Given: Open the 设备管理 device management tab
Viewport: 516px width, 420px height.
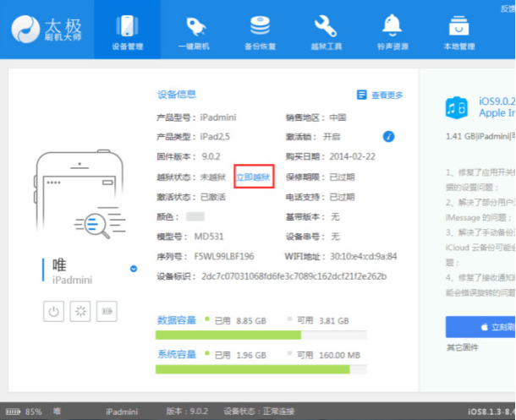Looking at the screenshot, I should (x=128, y=31).
